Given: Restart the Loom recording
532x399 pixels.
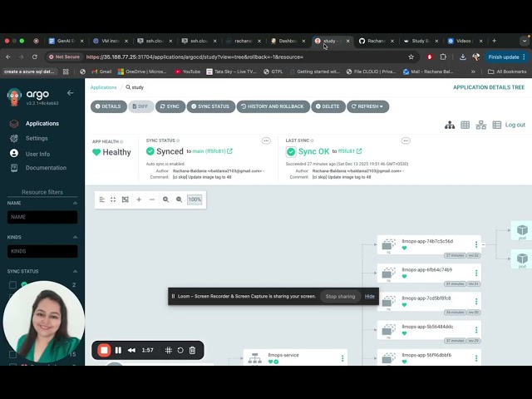Looking at the screenshot, I should click(180, 350).
